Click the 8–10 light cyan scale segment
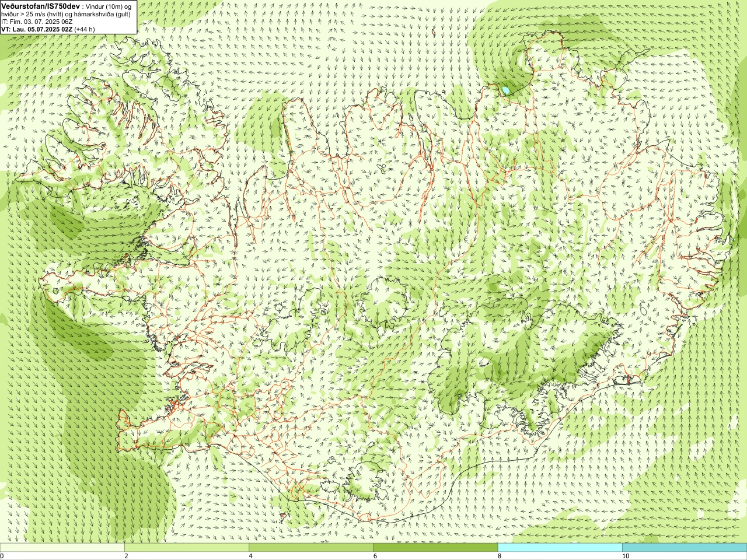The image size is (747, 560). tap(560, 548)
